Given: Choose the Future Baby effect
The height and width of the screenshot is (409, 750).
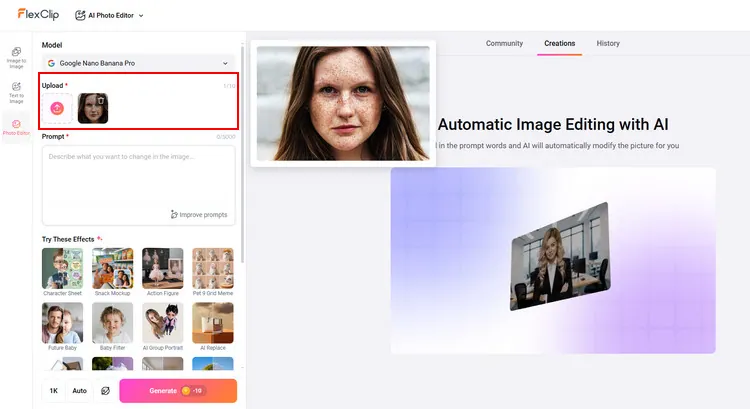Looking at the screenshot, I should click(62, 326).
